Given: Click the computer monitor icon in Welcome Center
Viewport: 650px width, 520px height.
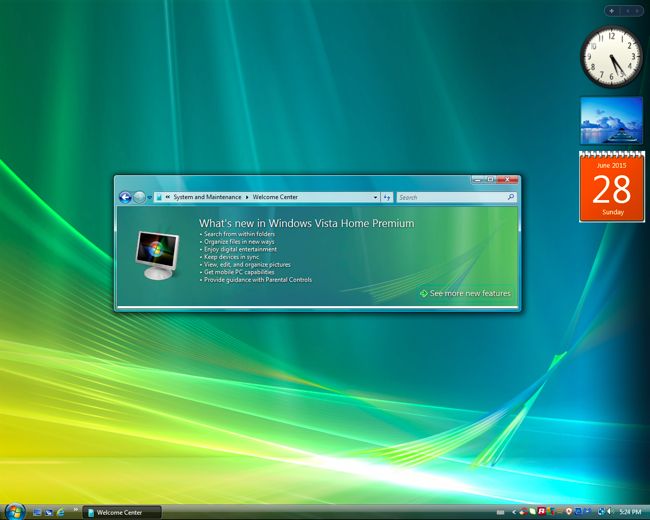Looking at the screenshot, I should [x=159, y=254].
